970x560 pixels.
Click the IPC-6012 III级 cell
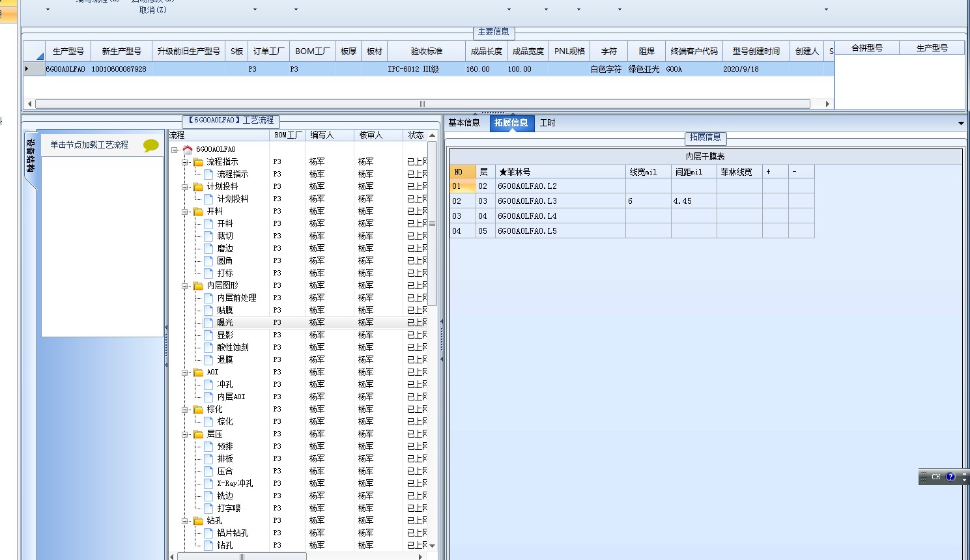427,69
